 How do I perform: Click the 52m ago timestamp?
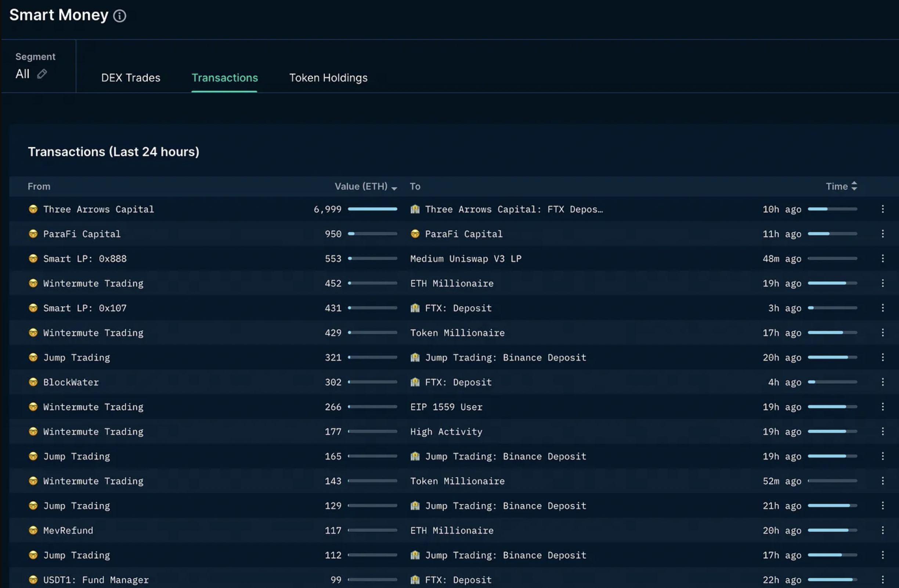pos(782,481)
